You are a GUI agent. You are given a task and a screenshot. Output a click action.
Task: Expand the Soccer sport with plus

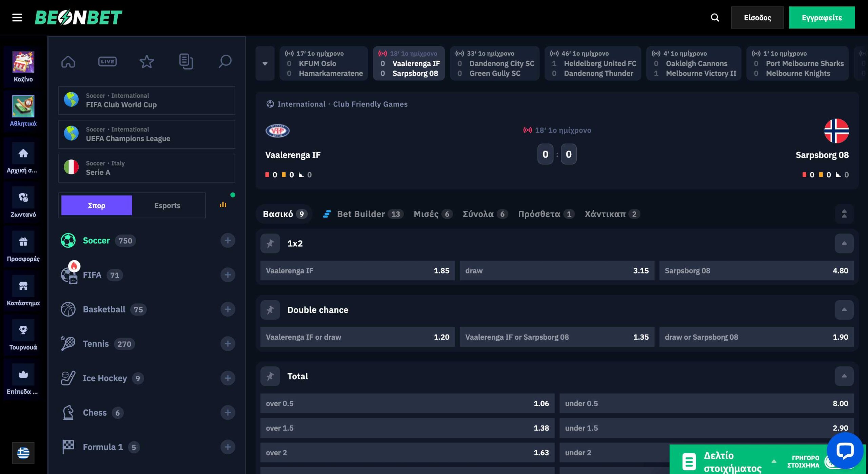point(228,241)
